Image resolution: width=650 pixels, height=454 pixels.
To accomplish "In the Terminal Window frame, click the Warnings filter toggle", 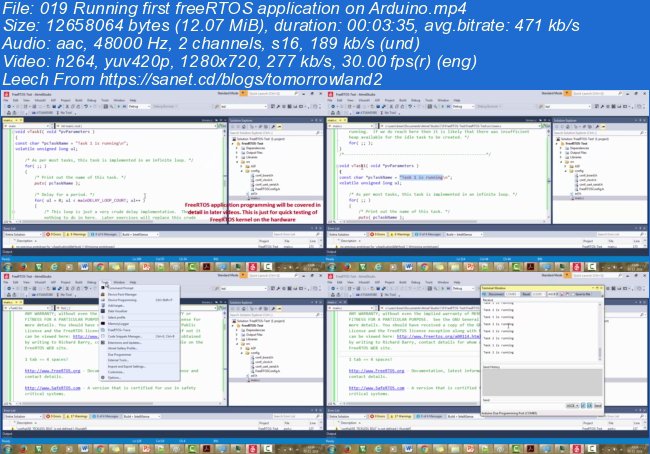I will 400,416.
